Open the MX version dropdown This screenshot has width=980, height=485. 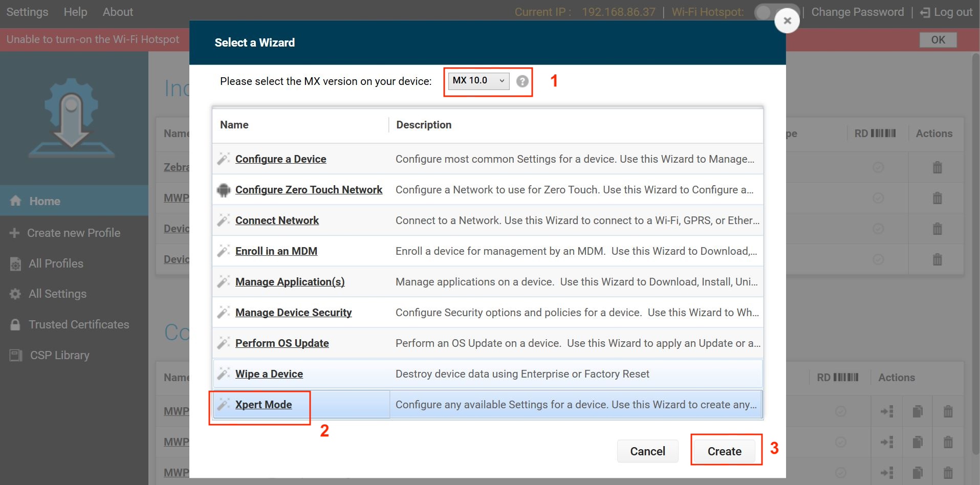(478, 81)
